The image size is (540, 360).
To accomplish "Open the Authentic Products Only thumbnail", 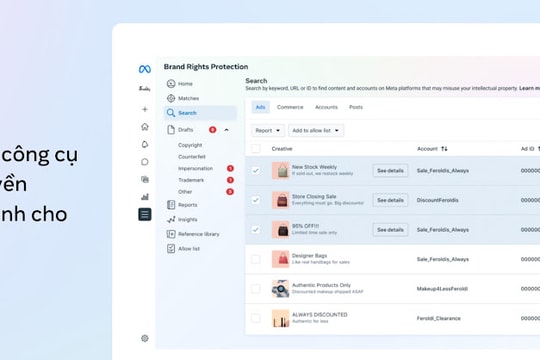I will (x=280, y=289).
